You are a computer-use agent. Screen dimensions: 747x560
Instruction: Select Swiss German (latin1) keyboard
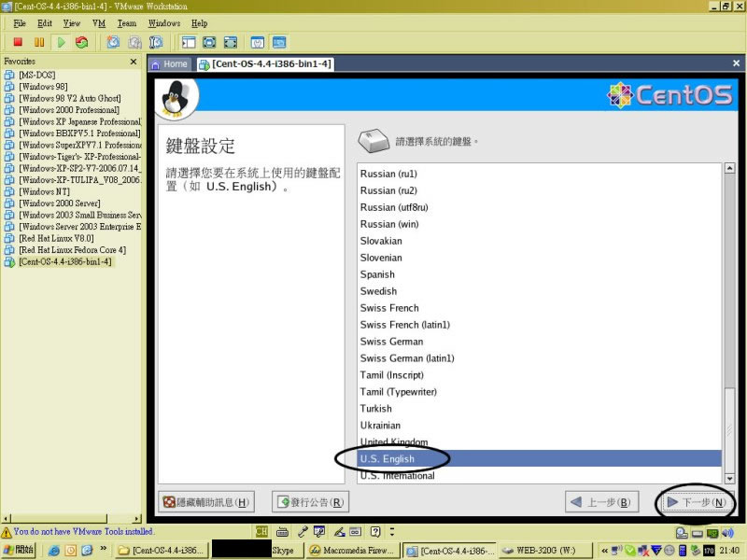[407, 358]
